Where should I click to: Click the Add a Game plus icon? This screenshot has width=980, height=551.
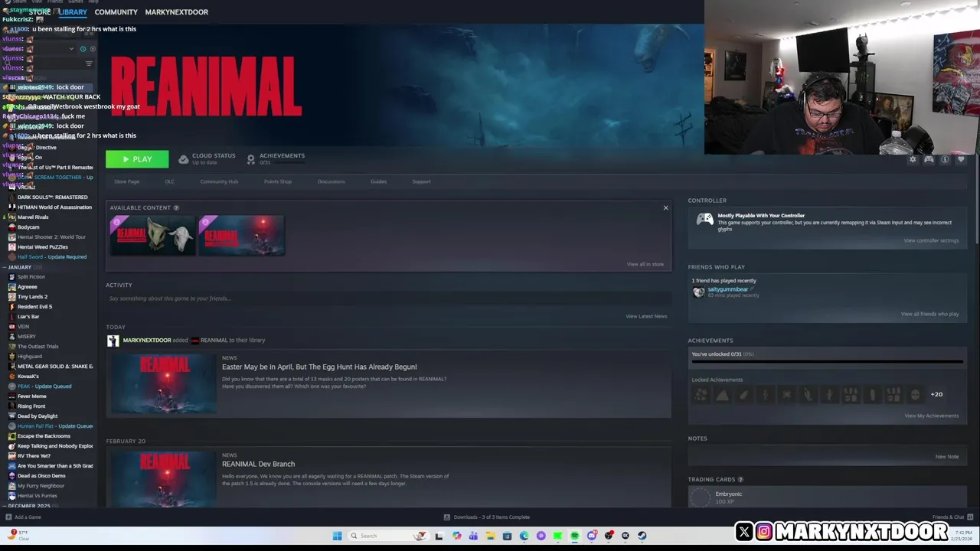tap(8, 517)
